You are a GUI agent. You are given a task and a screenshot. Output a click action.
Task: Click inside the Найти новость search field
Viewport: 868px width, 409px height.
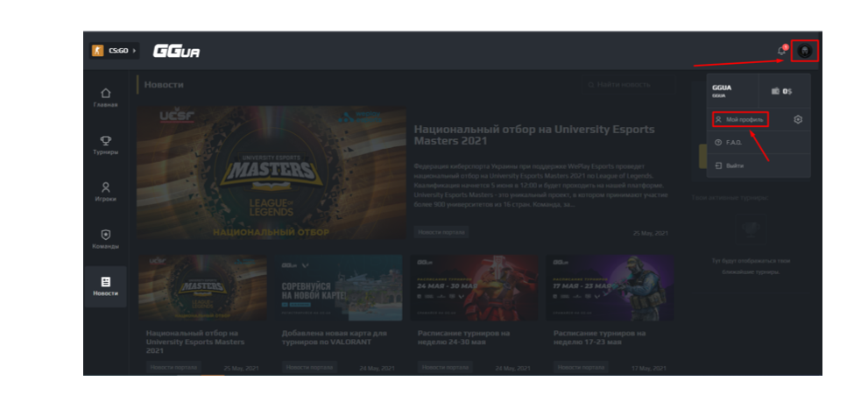(x=631, y=84)
